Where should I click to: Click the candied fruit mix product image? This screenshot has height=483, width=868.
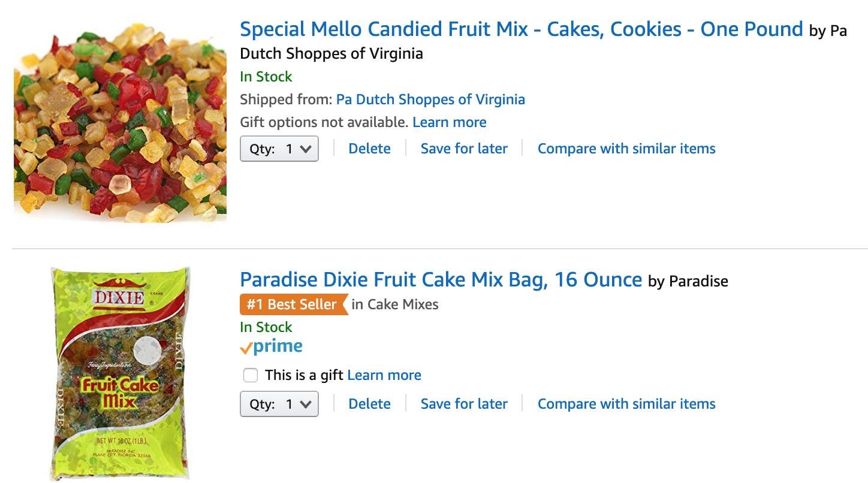tap(120, 122)
